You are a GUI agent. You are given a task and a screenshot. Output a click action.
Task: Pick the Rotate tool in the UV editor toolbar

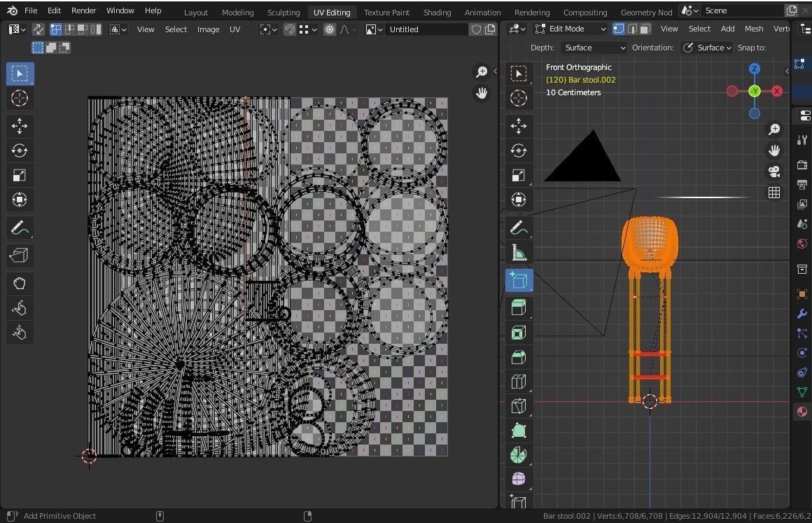pyautogui.click(x=20, y=151)
